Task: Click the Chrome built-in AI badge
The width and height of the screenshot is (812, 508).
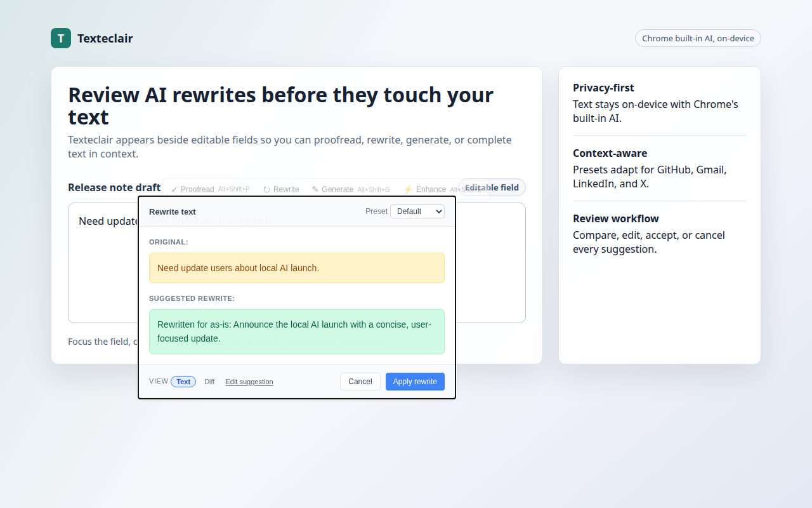Action: [x=698, y=38]
